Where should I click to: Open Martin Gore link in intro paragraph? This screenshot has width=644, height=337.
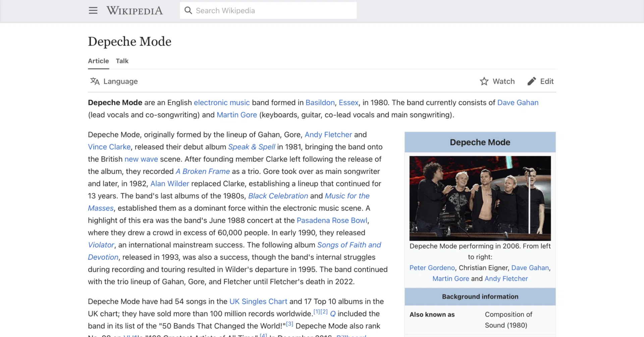(237, 115)
